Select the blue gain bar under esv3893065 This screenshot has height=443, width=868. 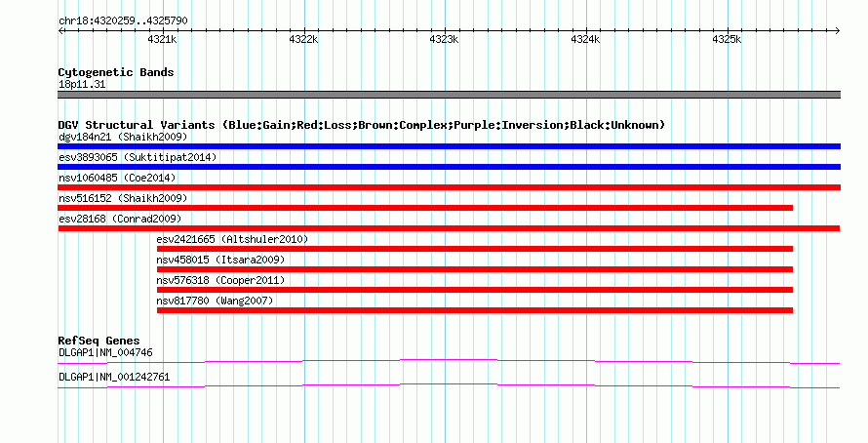point(449,167)
